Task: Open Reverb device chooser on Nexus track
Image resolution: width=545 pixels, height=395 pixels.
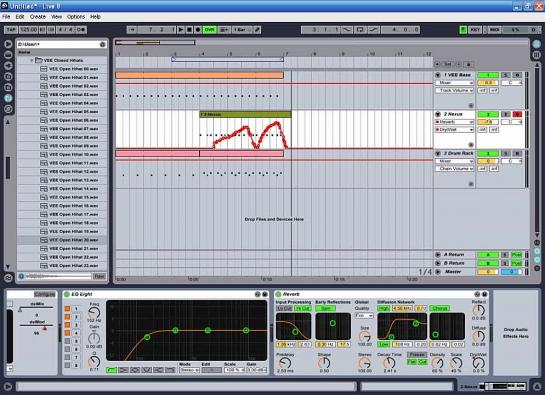Action: (455, 122)
